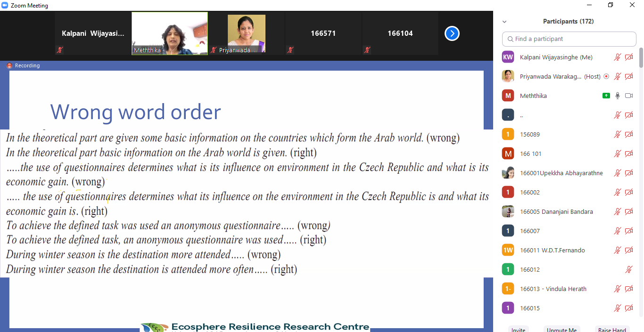Click muted mic on 166571 video tile
Screen dimensions: 644x332
click(x=290, y=49)
